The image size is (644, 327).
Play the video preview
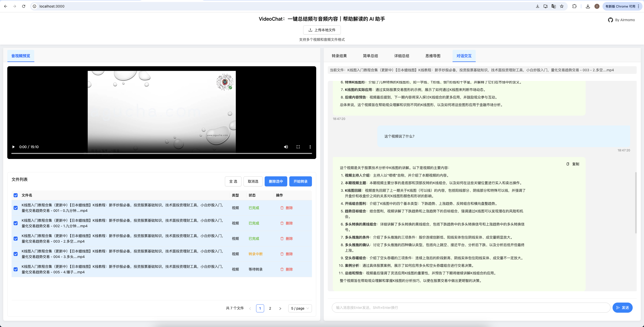tap(14, 147)
